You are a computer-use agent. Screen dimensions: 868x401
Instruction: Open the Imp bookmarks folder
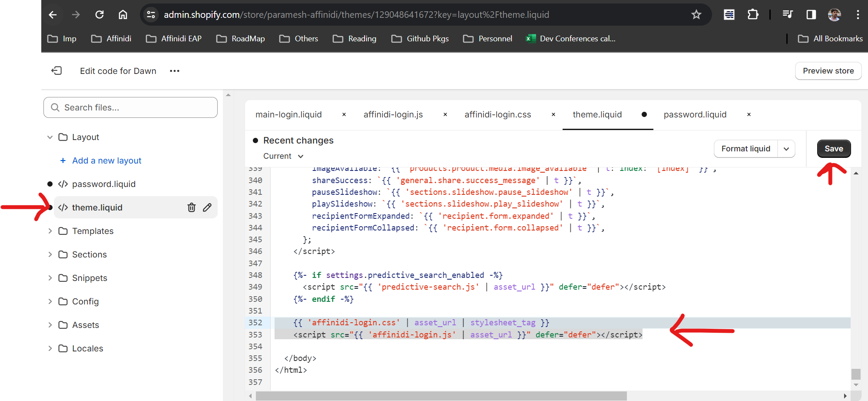point(62,39)
